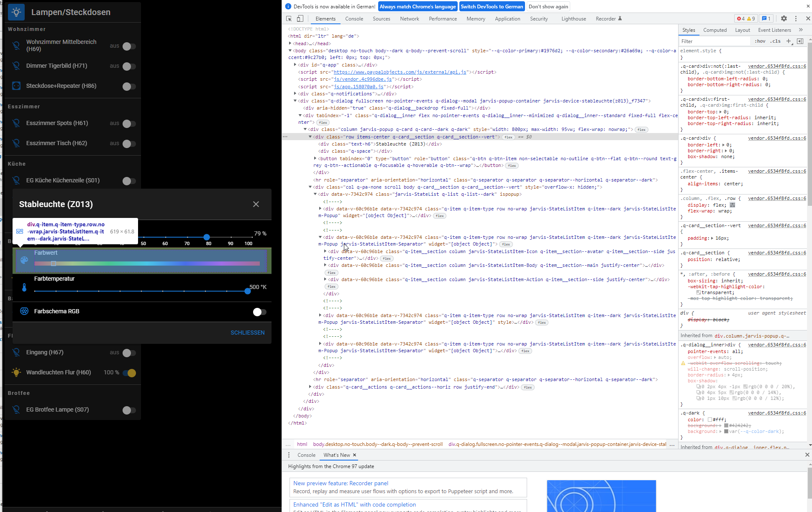Show more Styles pane tabs via chevron

pos(801,30)
